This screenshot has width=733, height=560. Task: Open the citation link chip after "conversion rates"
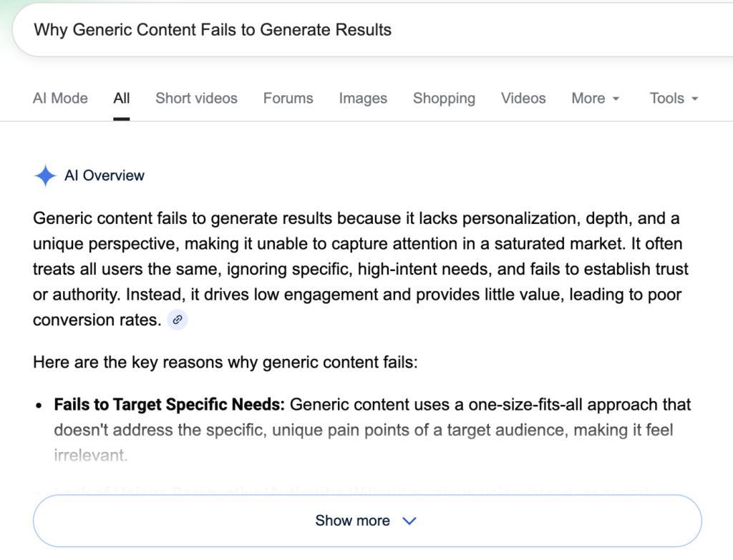176,320
